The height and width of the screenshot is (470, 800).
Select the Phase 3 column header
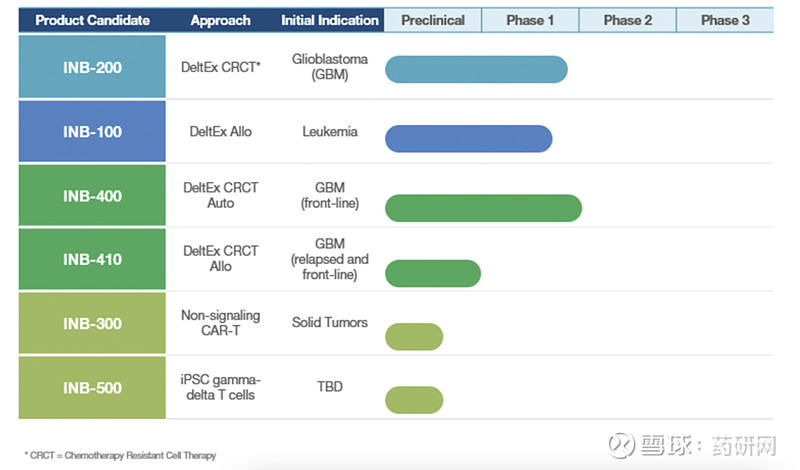point(725,20)
